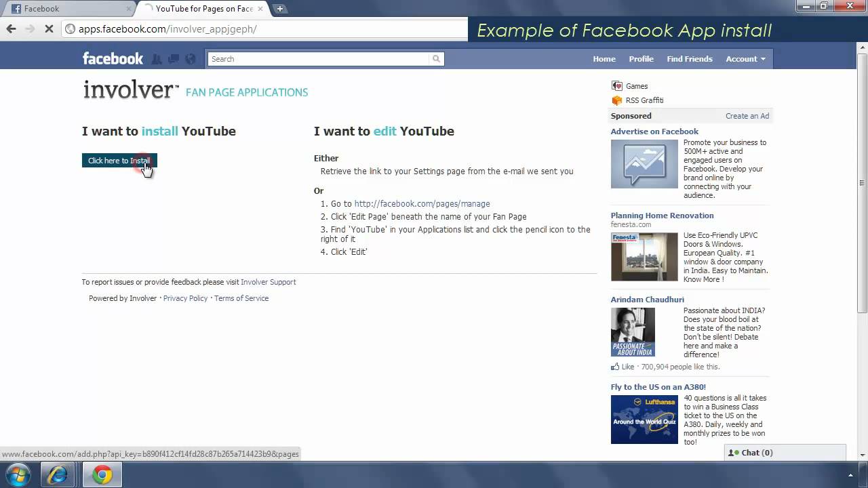Open Planning Home Renovation ad title
This screenshot has width=868, height=488.
tap(662, 216)
